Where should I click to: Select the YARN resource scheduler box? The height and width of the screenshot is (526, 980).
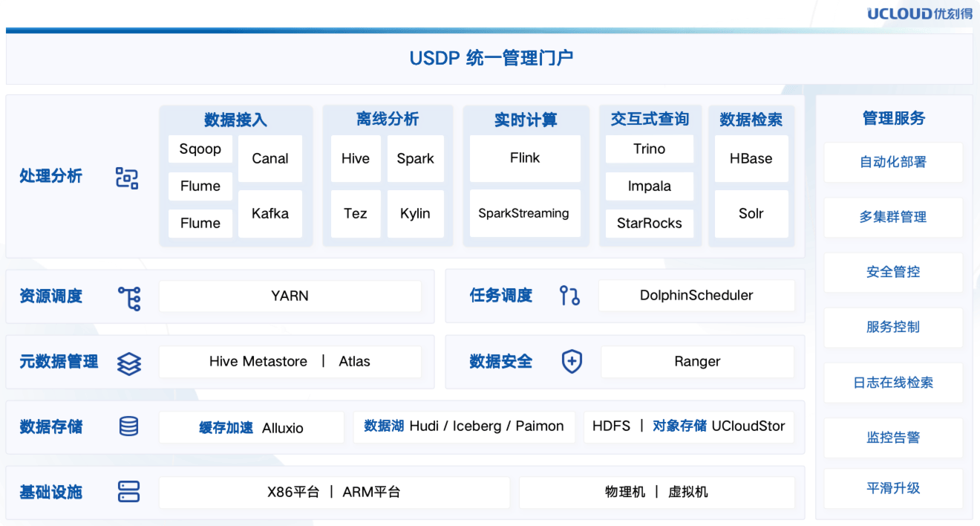(290, 296)
